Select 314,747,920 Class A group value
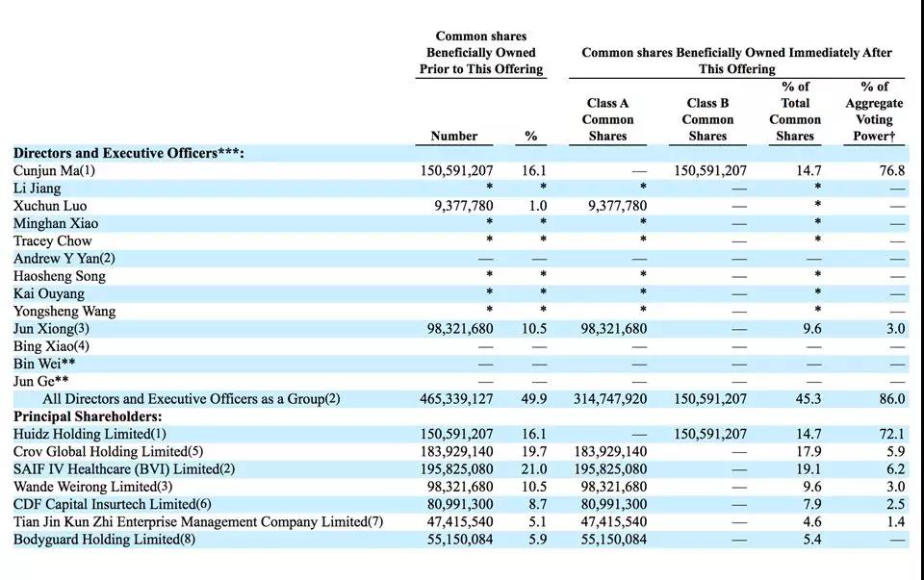The width and height of the screenshot is (924, 580). click(x=610, y=399)
